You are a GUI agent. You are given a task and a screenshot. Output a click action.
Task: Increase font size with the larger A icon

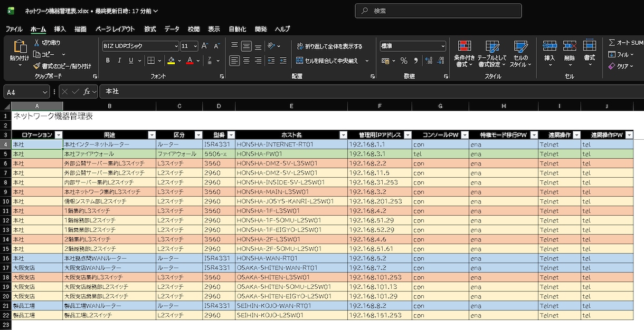pyautogui.click(x=205, y=46)
